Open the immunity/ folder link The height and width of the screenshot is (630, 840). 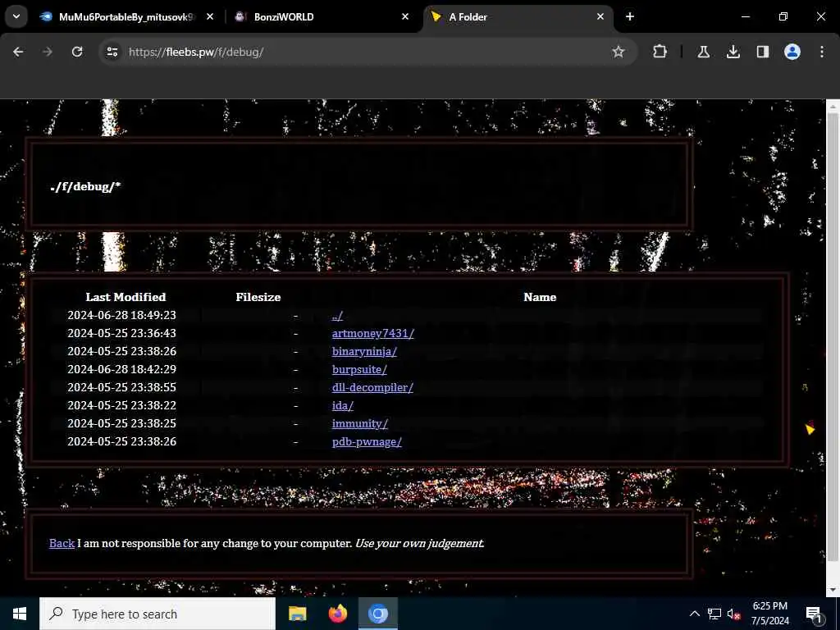click(360, 424)
